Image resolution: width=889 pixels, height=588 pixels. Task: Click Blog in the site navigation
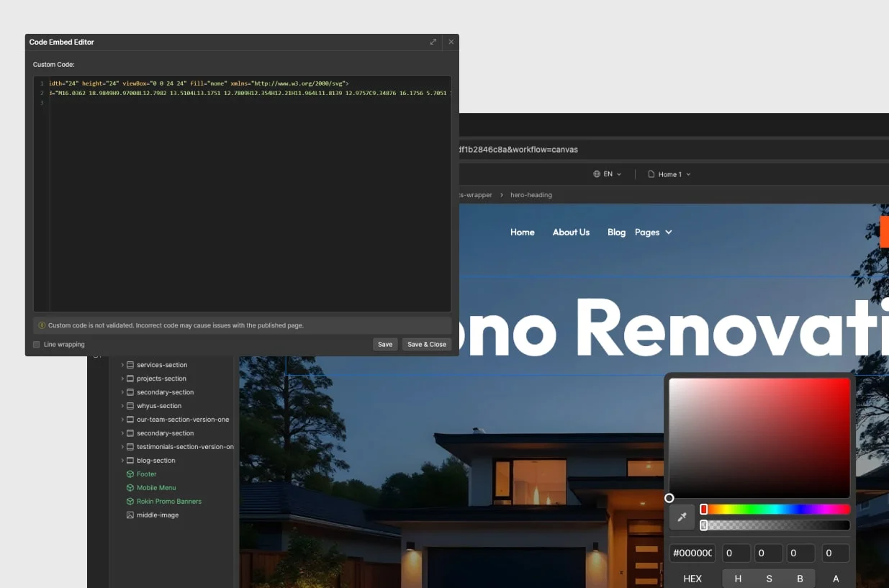pyautogui.click(x=616, y=232)
